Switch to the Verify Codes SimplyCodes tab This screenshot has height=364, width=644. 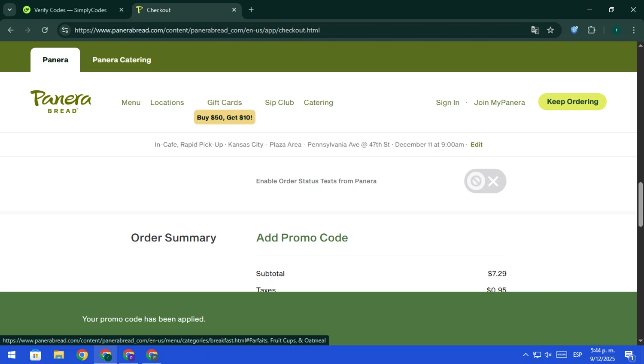(70, 10)
